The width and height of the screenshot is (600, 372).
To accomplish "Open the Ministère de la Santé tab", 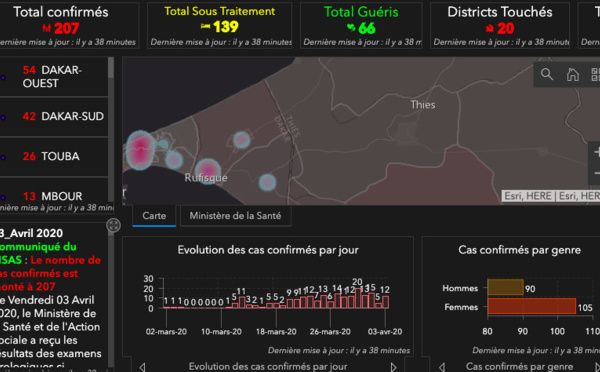I will [x=235, y=216].
